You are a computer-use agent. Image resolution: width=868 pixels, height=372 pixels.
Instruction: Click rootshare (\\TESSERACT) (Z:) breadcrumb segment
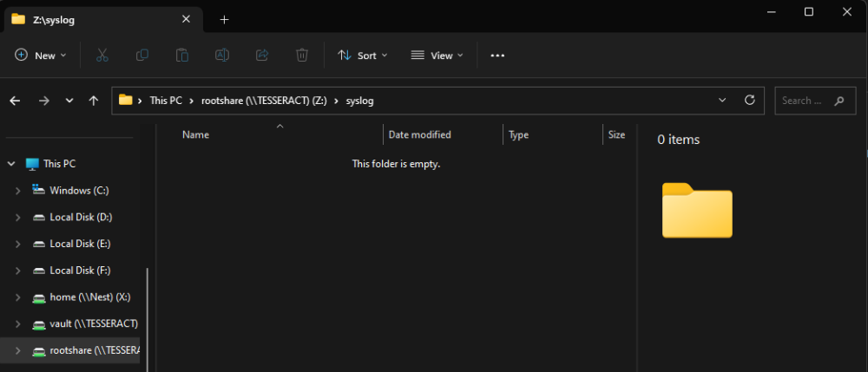pos(264,101)
